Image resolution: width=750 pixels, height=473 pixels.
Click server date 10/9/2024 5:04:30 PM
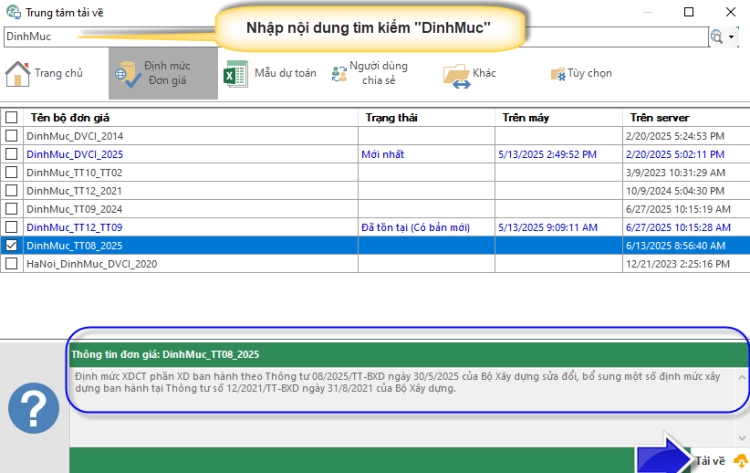pyautogui.click(x=675, y=191)
